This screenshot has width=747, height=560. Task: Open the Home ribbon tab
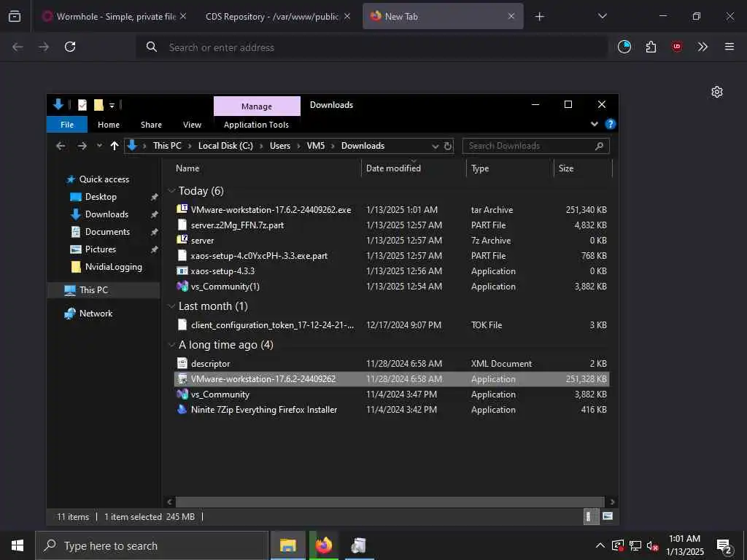[109, 125]
